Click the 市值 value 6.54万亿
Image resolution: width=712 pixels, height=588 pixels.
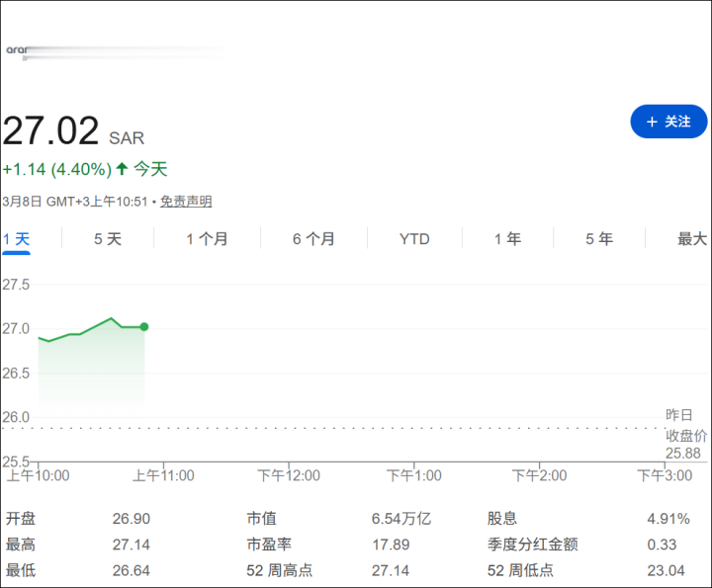click(x=401, y=519)
